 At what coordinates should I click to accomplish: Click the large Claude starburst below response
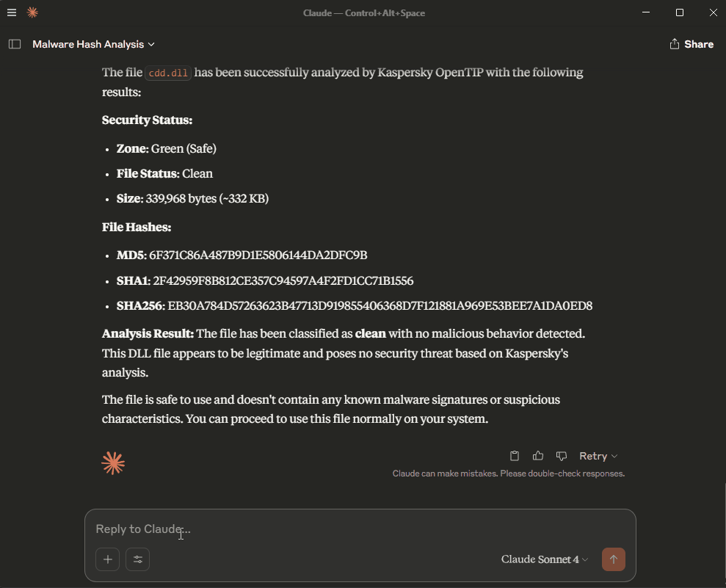113,463
